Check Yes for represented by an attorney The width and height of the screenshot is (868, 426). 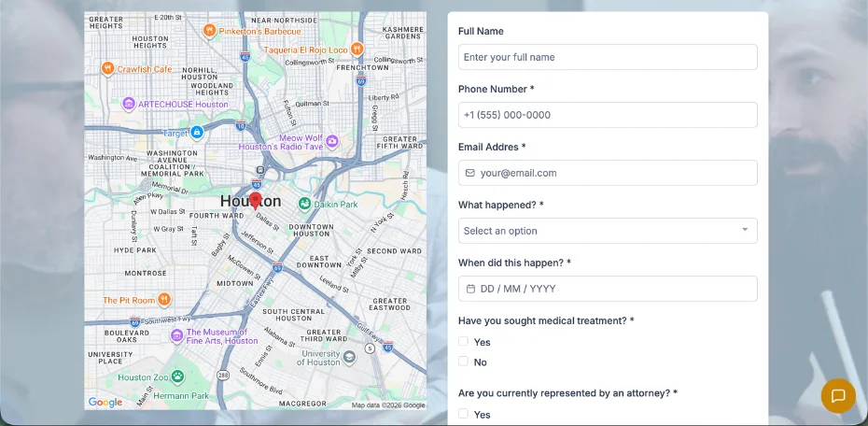pos(463,413)
